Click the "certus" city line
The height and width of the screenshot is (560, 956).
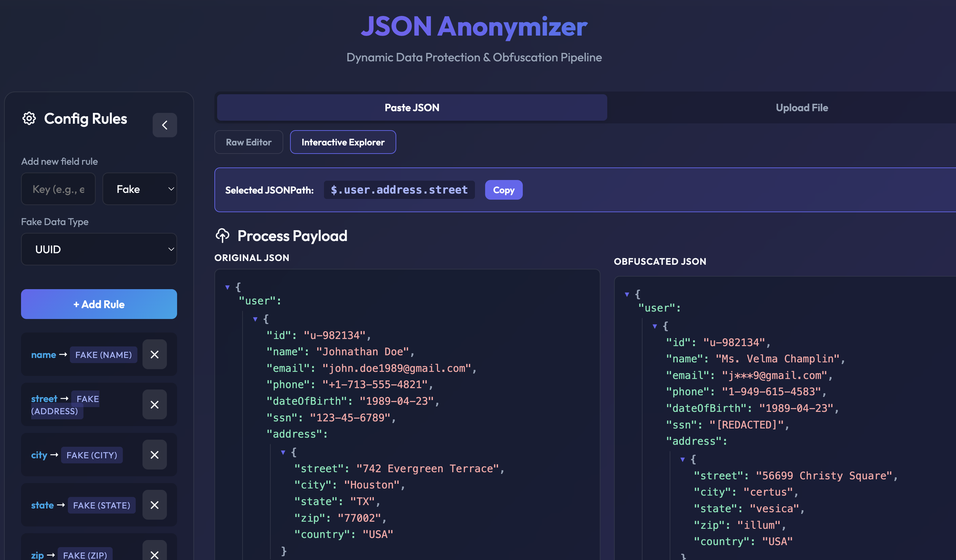tap(746, 492)
